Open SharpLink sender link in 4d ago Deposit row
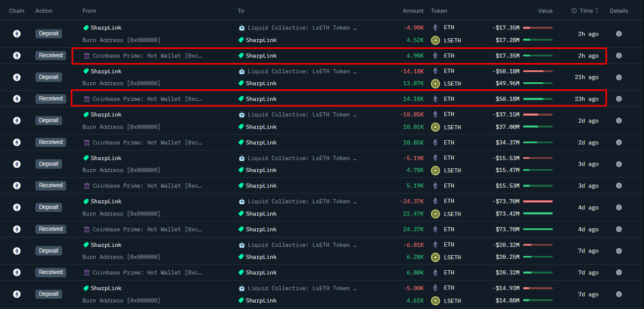 (106, 202)
